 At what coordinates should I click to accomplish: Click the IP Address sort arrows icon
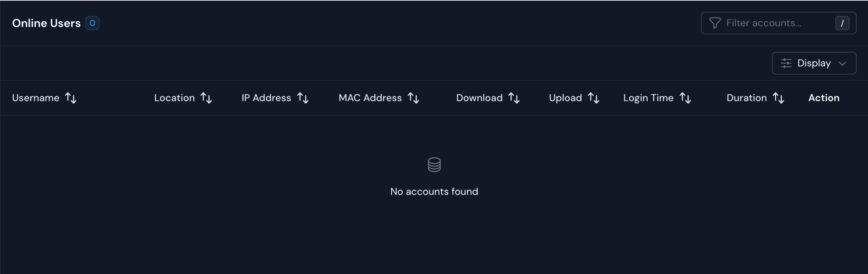[303, 98]
